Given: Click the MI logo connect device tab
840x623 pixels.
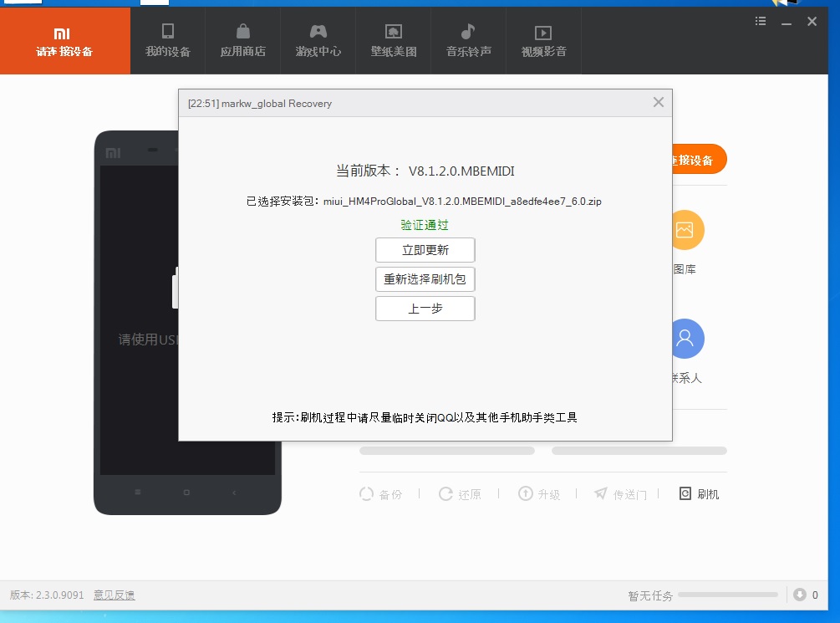Looking at the screenshot, I should 64,41.
